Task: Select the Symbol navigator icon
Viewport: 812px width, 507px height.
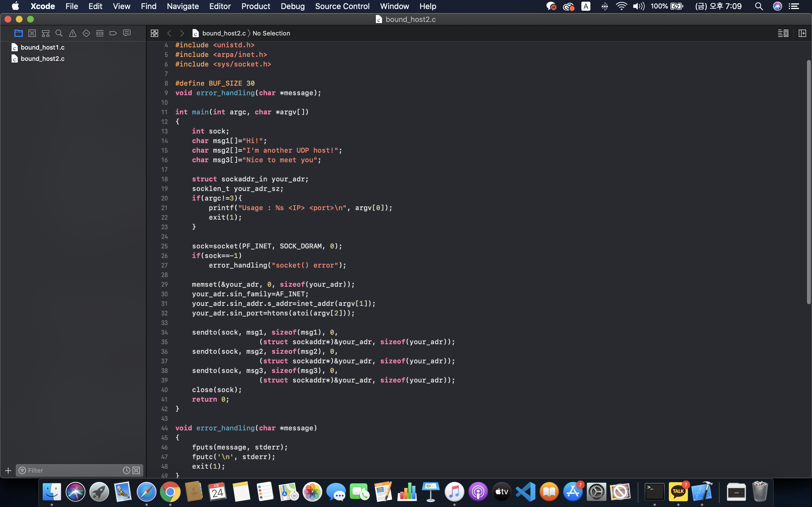Action: [x=46, y=33]
